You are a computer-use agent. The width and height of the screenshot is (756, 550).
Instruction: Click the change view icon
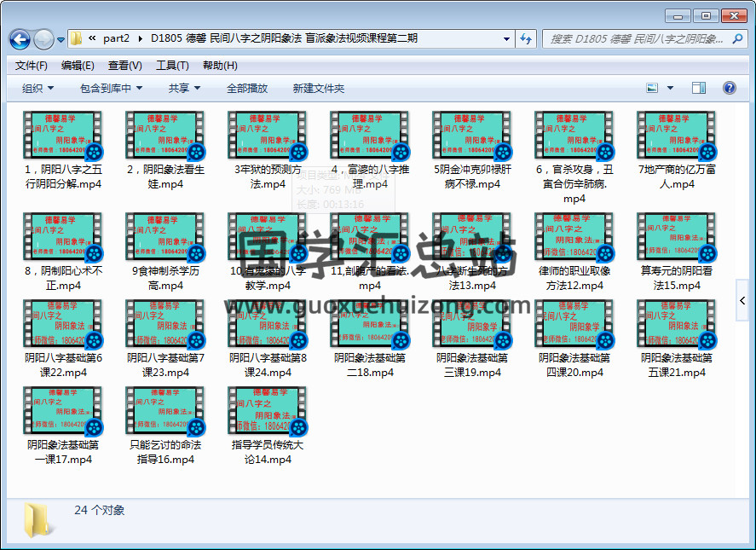(x=653, y=88)
